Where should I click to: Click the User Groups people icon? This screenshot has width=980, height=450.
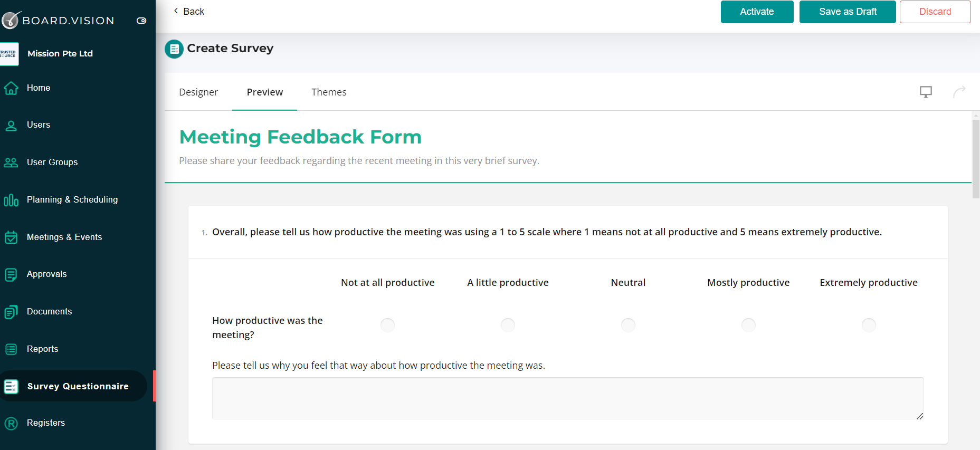click(11, 162)
